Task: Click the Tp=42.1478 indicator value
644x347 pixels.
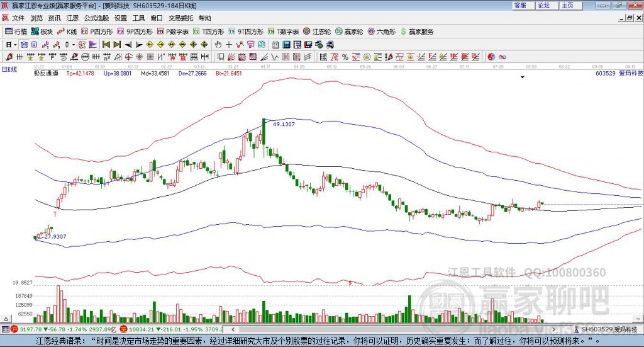Action: pyautogui.click(x=80, y=73)
